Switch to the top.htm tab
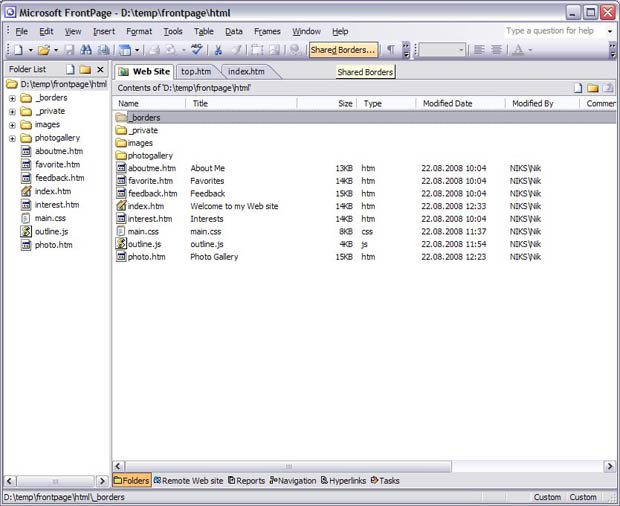 (196, 72)
